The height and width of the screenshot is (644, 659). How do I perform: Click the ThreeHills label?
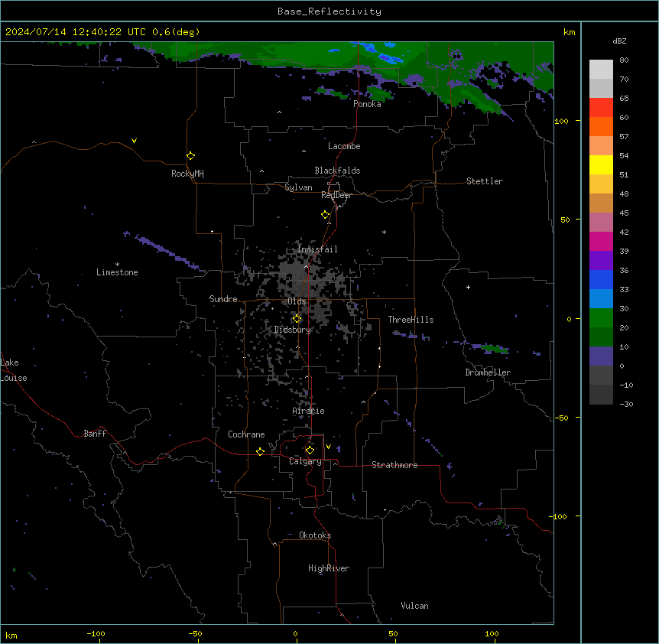411,320
